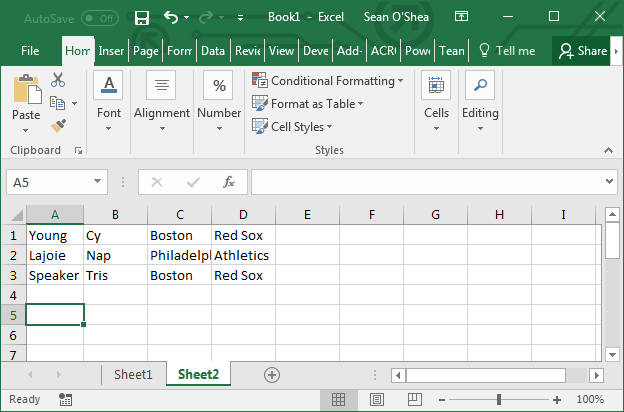Click the zoom slider handle

[499, 399]
